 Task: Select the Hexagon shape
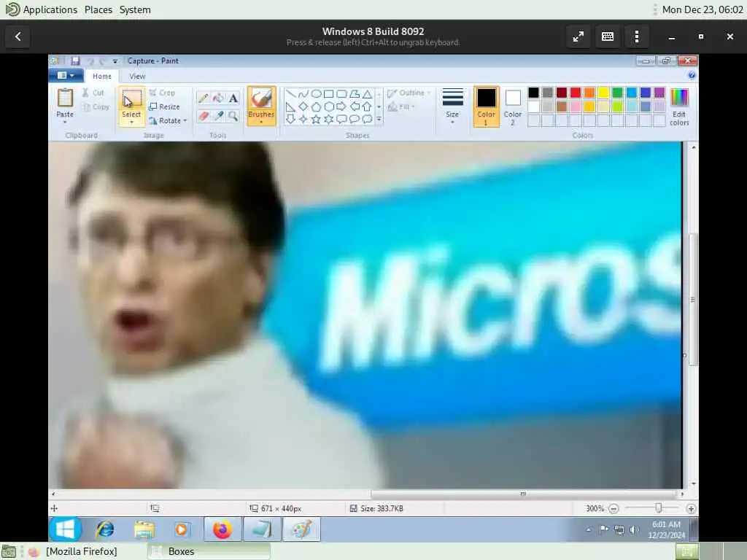click(x=329, y=106)
